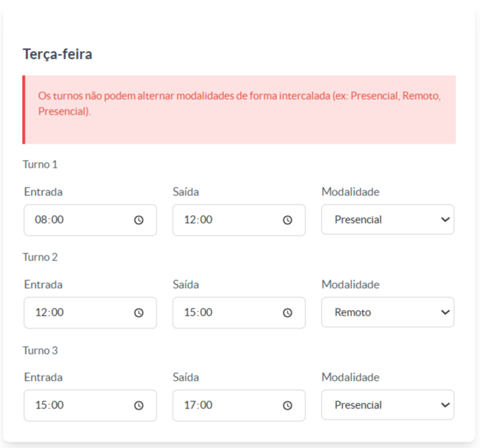Expand Turno 2 Modalidade dropdown showing Remoto

pos(387,312)
